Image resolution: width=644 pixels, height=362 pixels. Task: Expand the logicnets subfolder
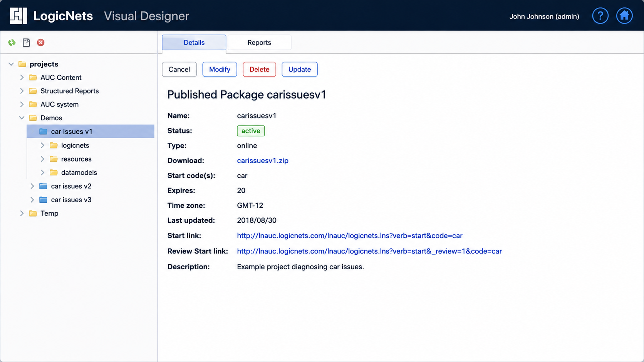point(43,145)
